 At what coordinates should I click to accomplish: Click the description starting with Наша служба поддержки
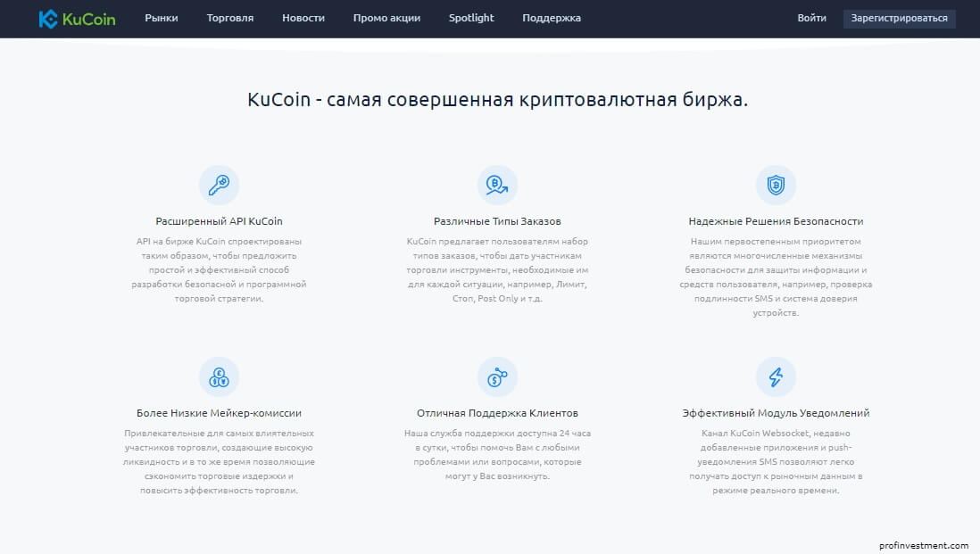click(497, 455)
